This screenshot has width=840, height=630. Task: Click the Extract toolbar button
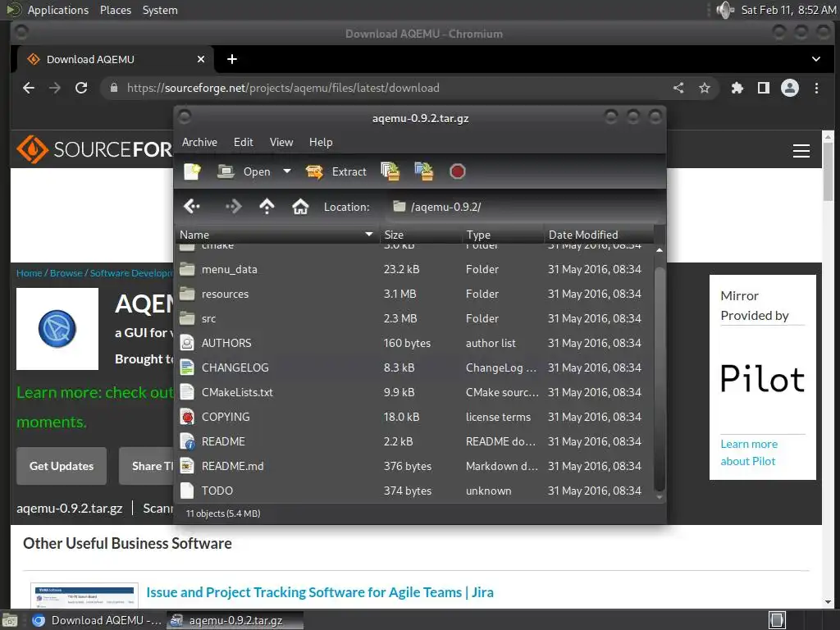(336, 171)
